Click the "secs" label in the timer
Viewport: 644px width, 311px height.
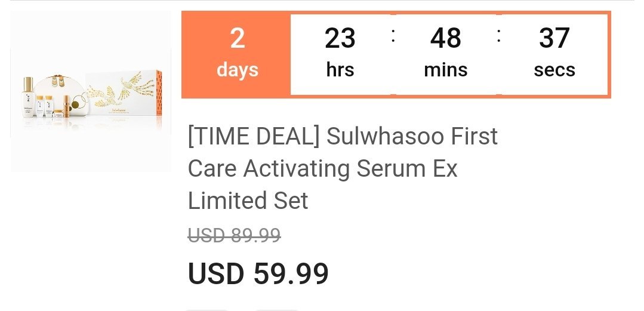click(x=554, y=70)
